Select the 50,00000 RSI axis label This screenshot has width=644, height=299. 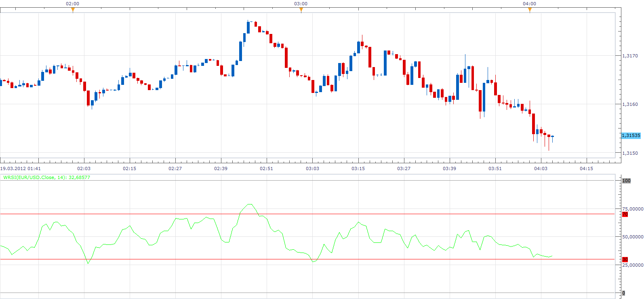tap(633, 237)
